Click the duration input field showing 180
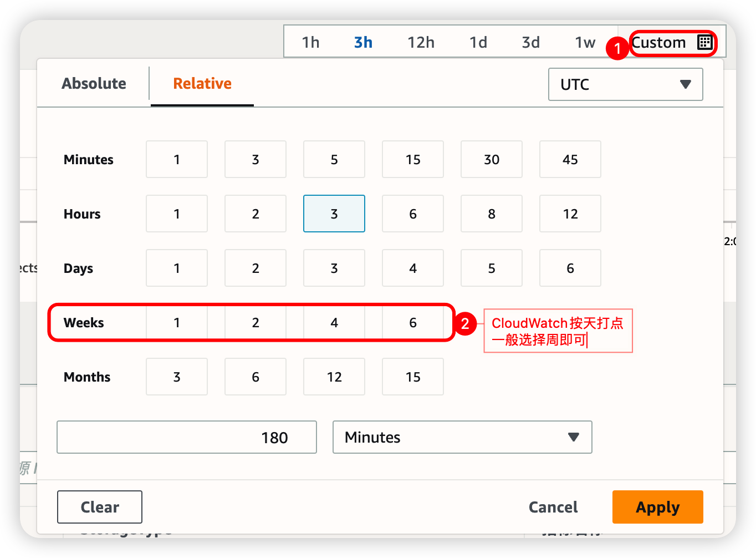Viewport: 756px width, 558px height. point(186,437)
